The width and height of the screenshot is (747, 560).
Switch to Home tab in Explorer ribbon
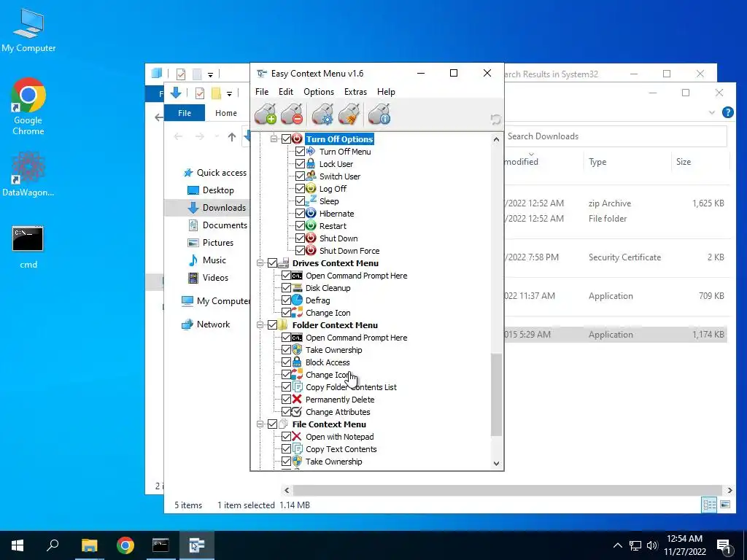tap(226, 113)
